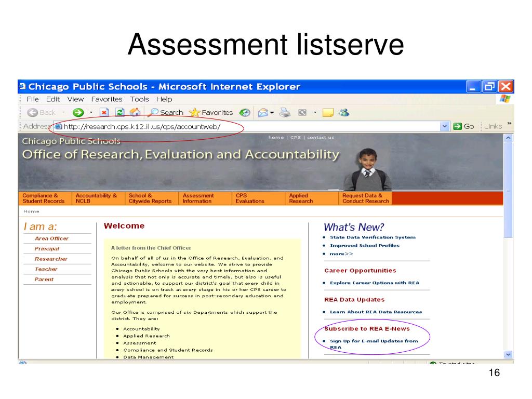The width and height of the screenshot is (532, 399).
Task: Open the View menu
Action: tap(75, 99)
